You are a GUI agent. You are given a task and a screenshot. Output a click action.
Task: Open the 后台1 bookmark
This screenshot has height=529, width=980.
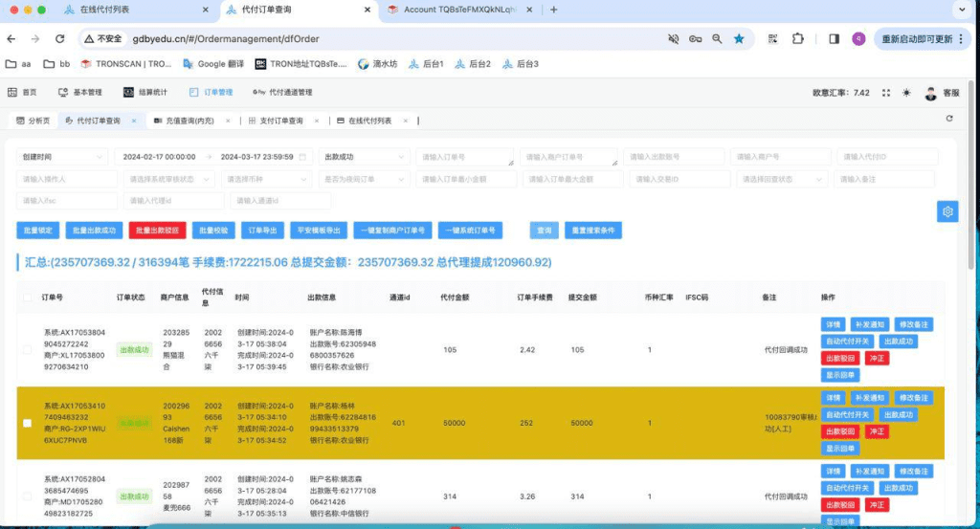(x=426, y=64)
